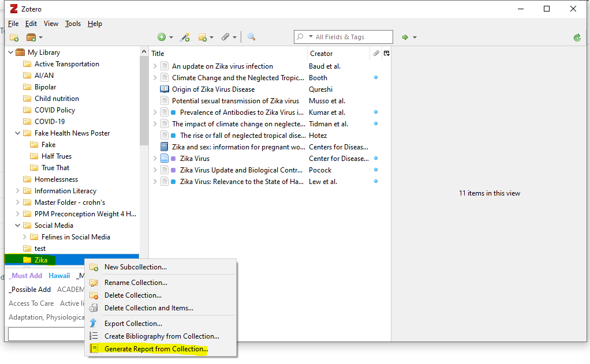The height and width of the screenshot is (364, 590).
Task: Filter by the _Must Add tag
Action: (25, 276)
